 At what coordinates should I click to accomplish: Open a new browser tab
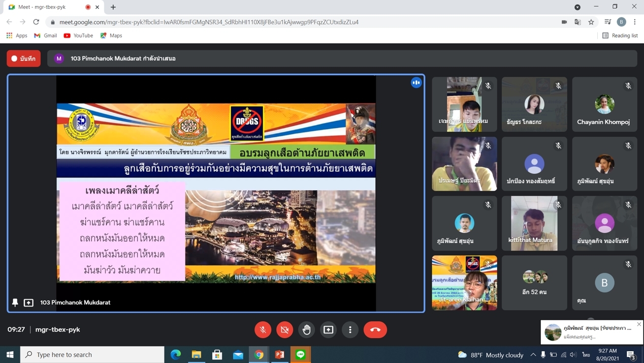pyautogui.click(x=113, y=7)
